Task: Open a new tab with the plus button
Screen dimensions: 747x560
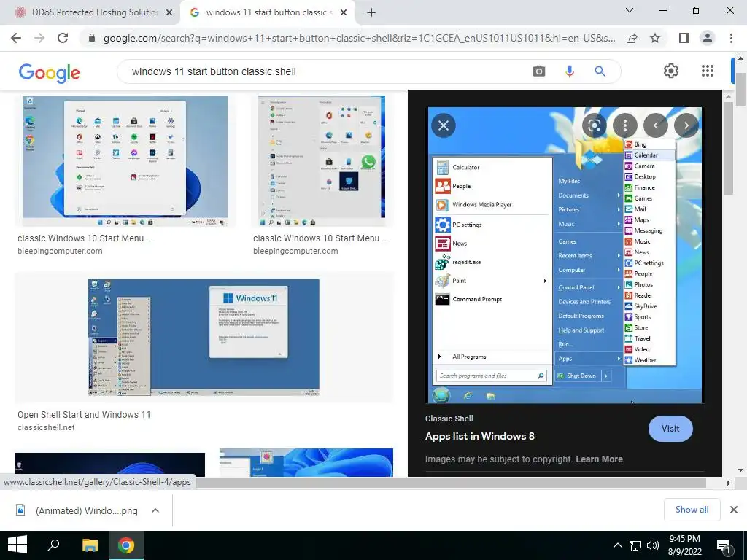Action: coord(371,12)
